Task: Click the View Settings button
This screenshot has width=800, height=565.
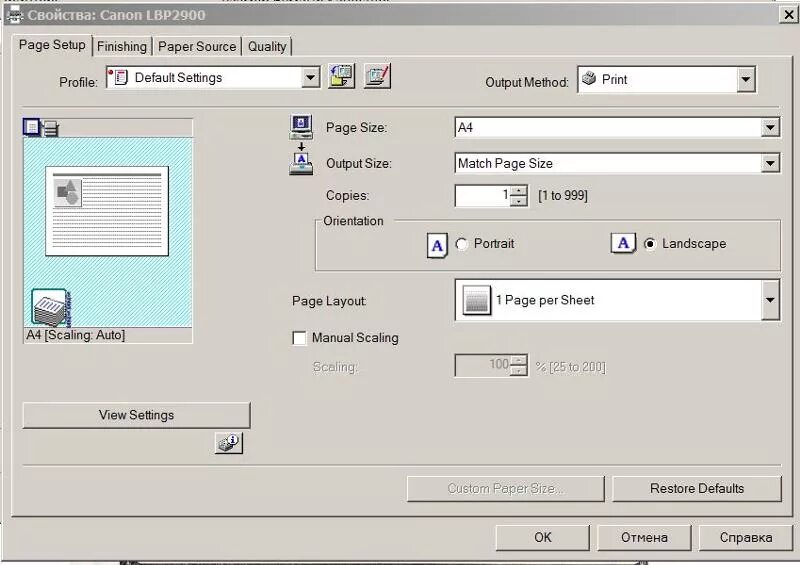Action: (137, 415)
